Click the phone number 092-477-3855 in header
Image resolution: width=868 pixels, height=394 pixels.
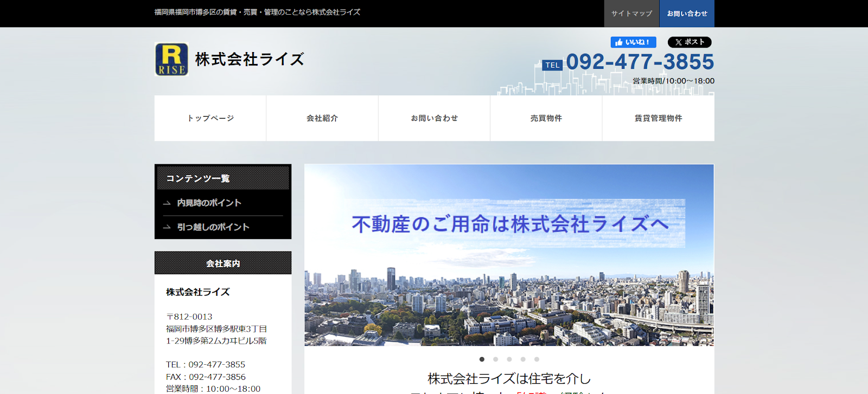coord(640,62)
